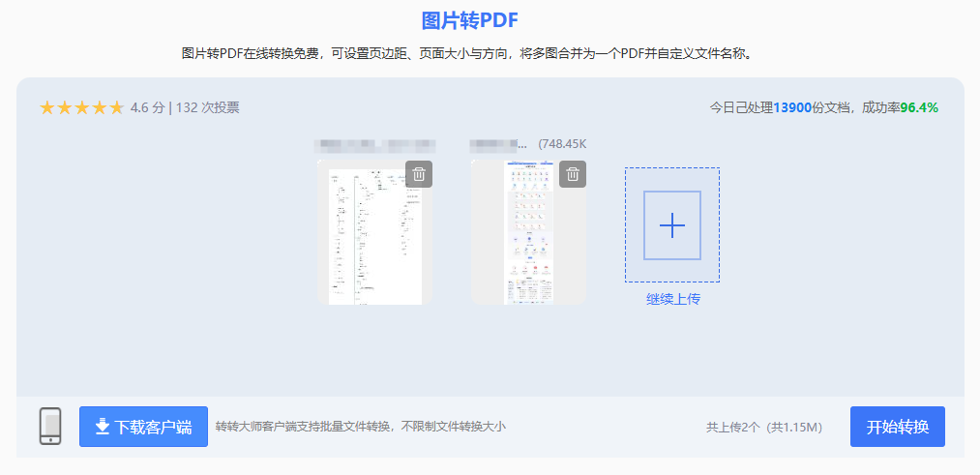Click the 成功率96.4% success rate text
Image resolution: width=980 pixels, height=475 pixels.
coord(901,107)
